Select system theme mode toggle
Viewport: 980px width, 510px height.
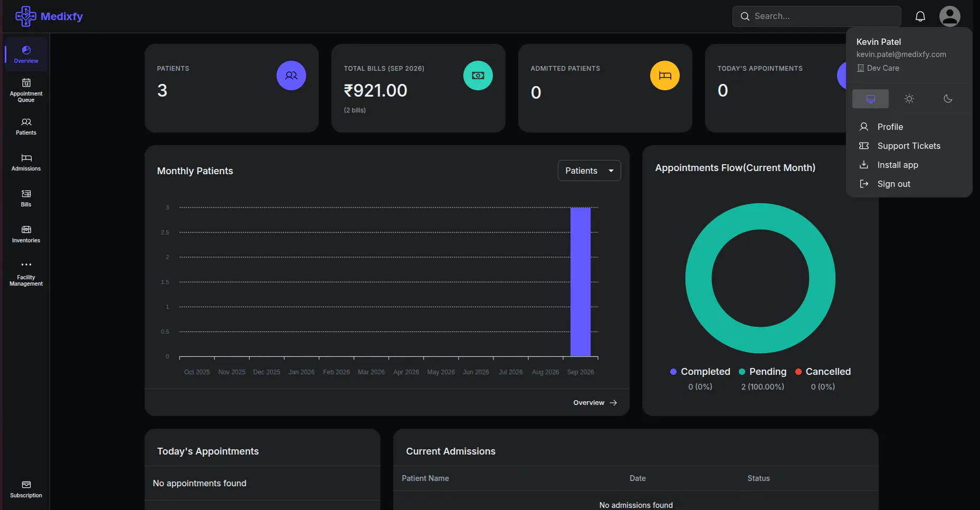870,99
